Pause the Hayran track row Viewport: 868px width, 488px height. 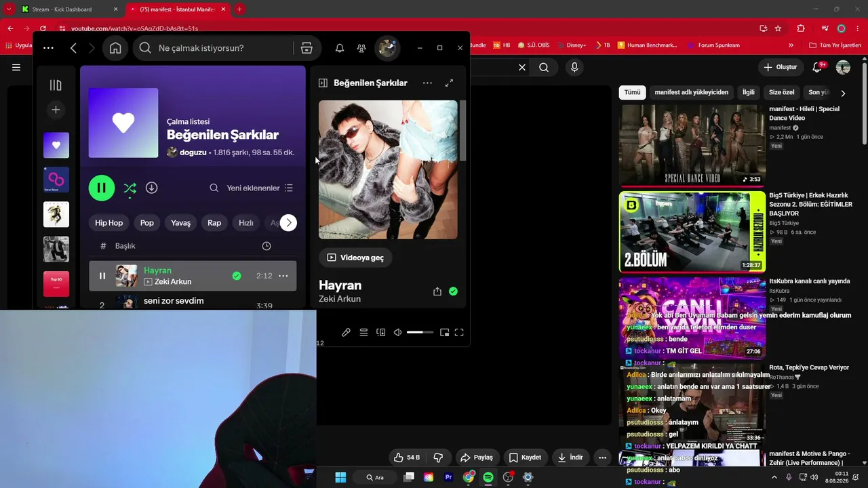102,276
